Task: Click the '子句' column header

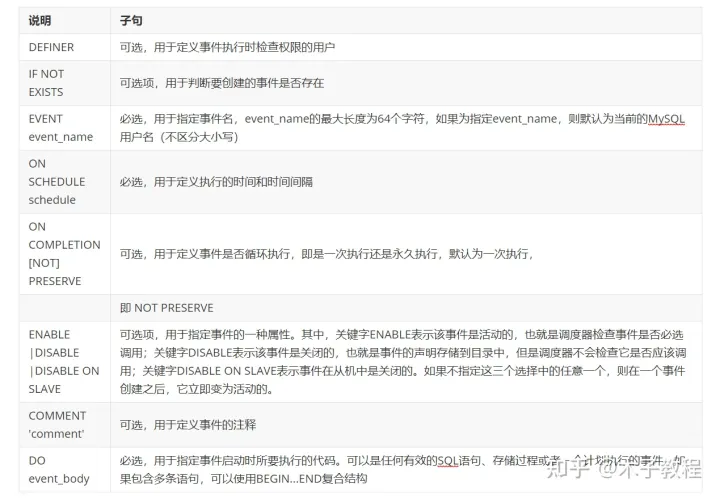Action: (x=406, y=21)
